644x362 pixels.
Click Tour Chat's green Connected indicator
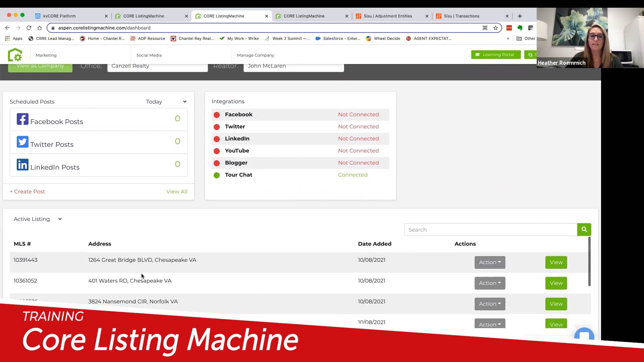(x=217, y=175)
